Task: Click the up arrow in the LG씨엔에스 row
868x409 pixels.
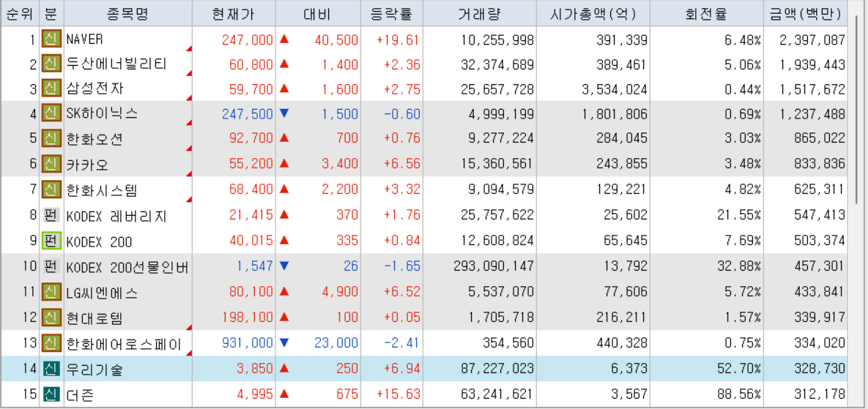Action: tap(284, 291)
